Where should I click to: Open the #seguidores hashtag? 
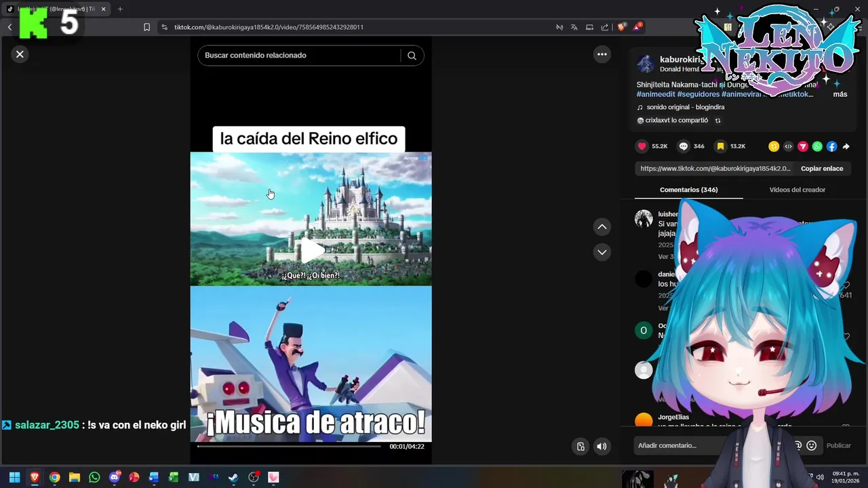click(x=698, y=94)
